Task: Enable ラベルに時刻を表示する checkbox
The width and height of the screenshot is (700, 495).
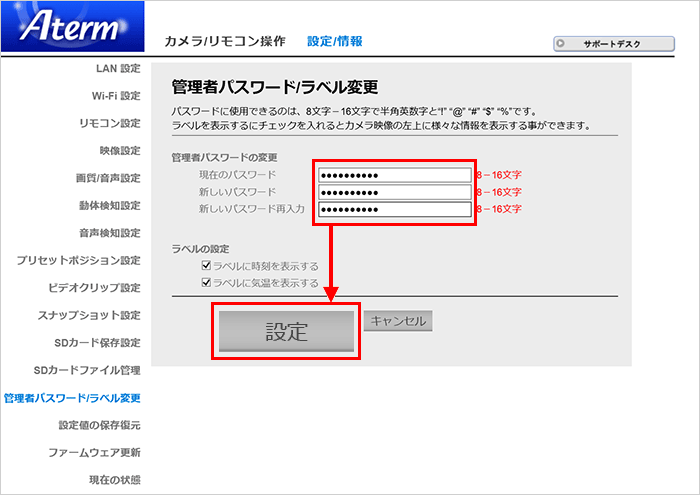Action: [206, 267]
